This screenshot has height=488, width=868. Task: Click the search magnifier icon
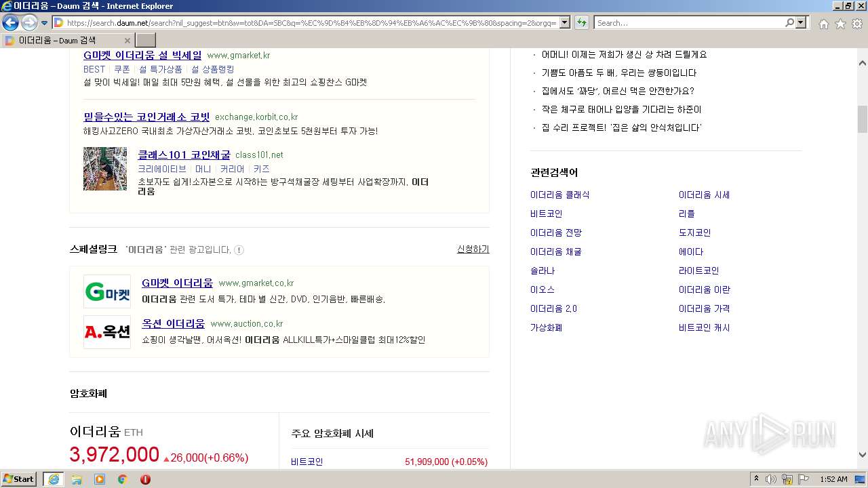789,23
